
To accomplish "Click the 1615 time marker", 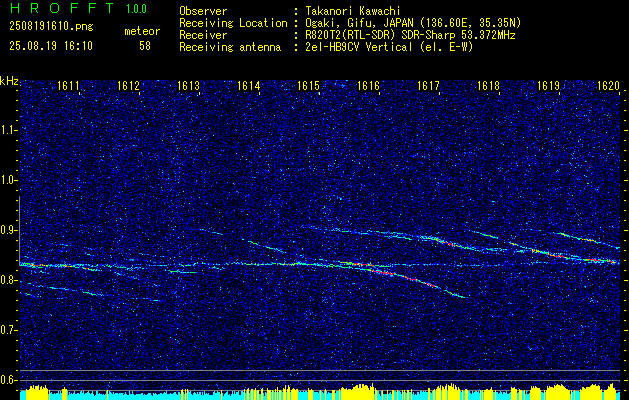I will [308, 86].
